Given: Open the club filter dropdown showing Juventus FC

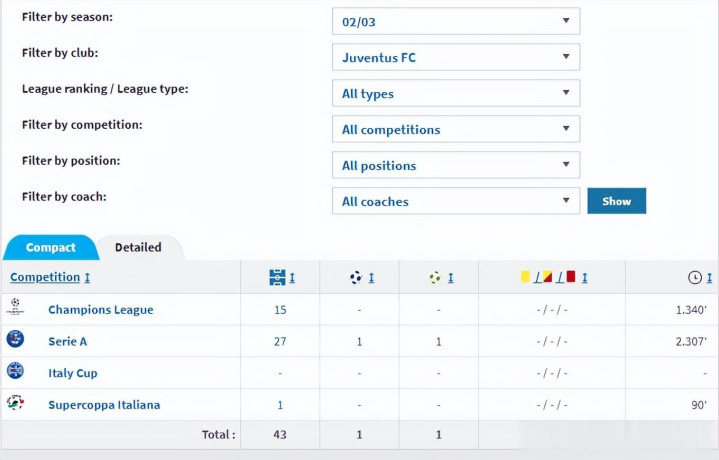Looking at the screenshot, I should point(456,57).
